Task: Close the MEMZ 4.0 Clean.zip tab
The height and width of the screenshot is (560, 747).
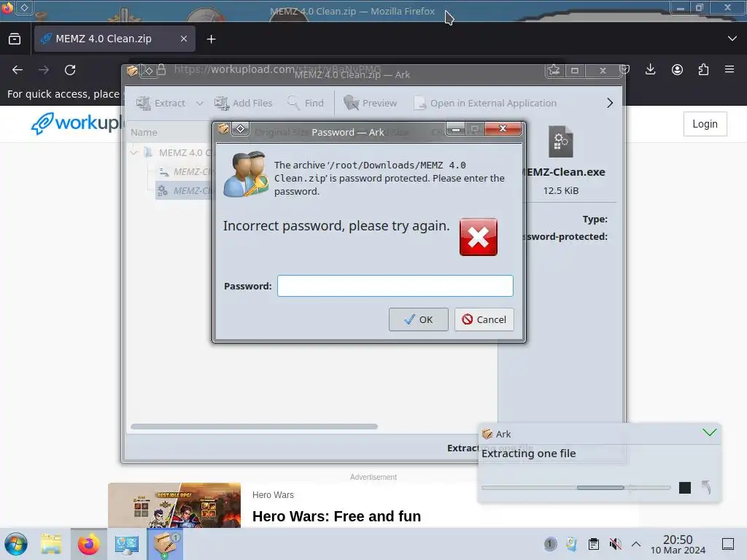Action: (x=184, y=39)
